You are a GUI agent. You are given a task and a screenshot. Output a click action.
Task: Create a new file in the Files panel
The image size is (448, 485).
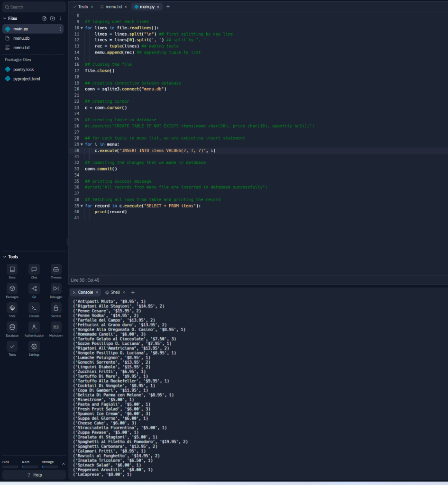click(x=44, y=18)
